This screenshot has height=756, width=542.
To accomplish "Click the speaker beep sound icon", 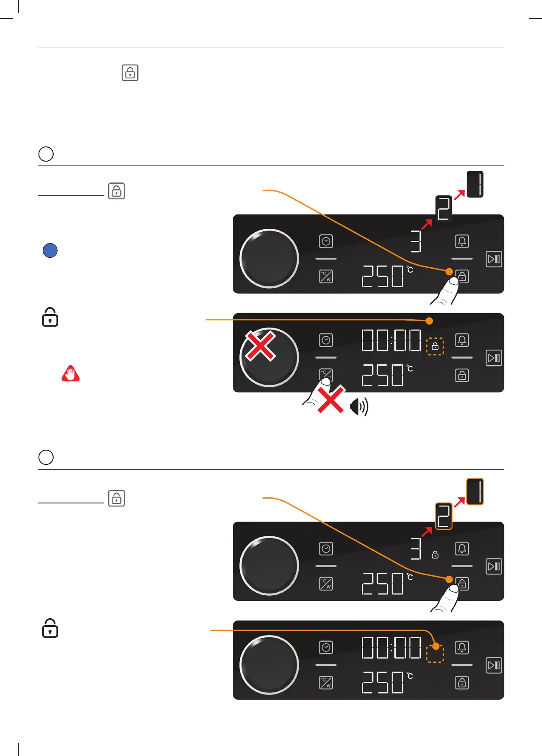I will [359, 406].
